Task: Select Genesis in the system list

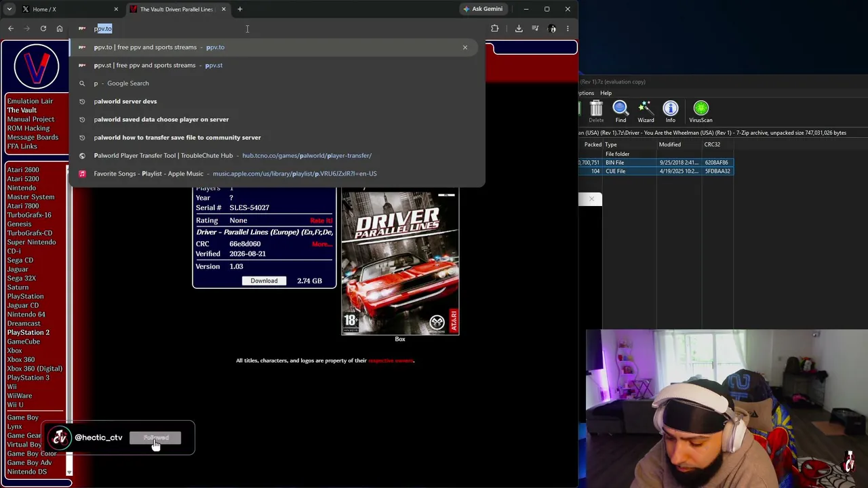Action: click(x=19, y=224)
